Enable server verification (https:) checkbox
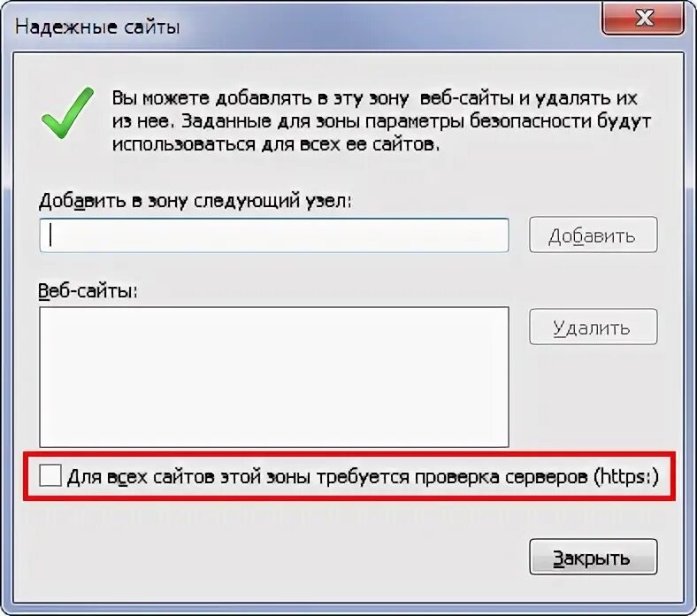Screen dimensions: 697x616 (x=50, y=475)
